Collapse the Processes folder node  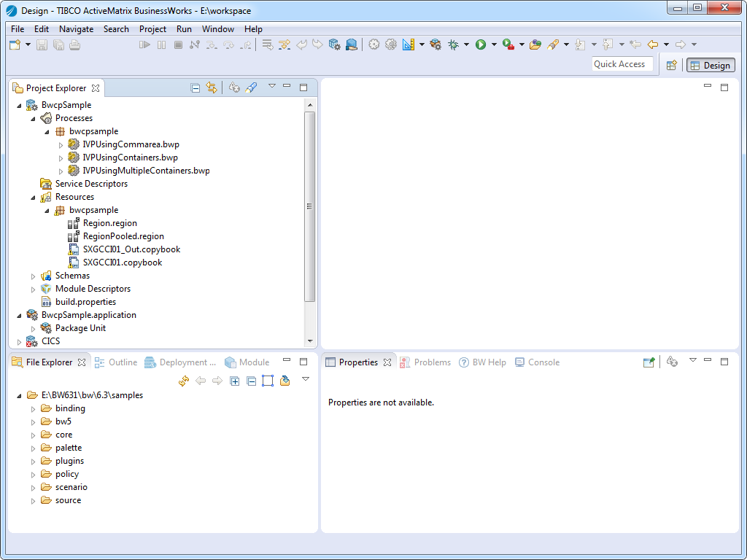33,119
